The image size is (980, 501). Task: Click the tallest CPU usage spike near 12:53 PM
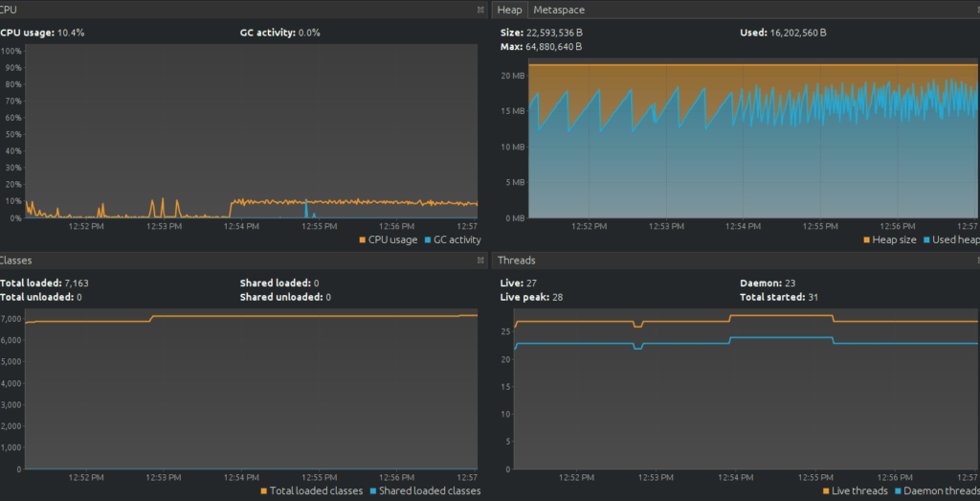[x=163, y=207]
